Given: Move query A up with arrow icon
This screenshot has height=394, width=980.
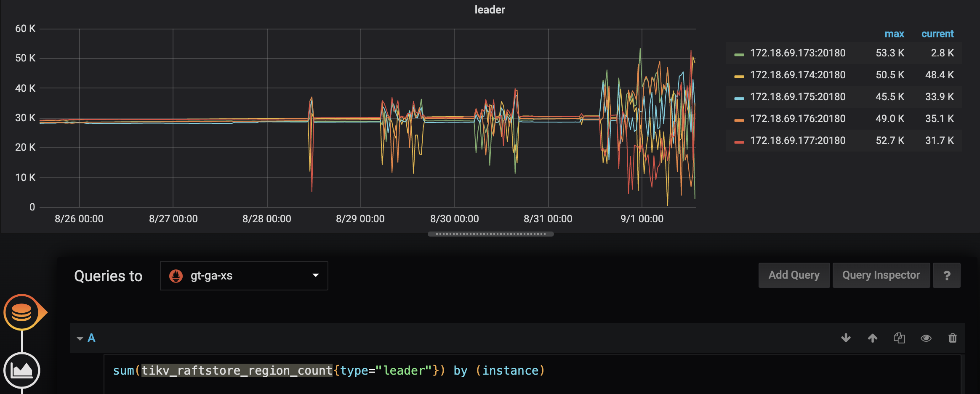Looking at the screenshot, I should click(x=873, y=338).
